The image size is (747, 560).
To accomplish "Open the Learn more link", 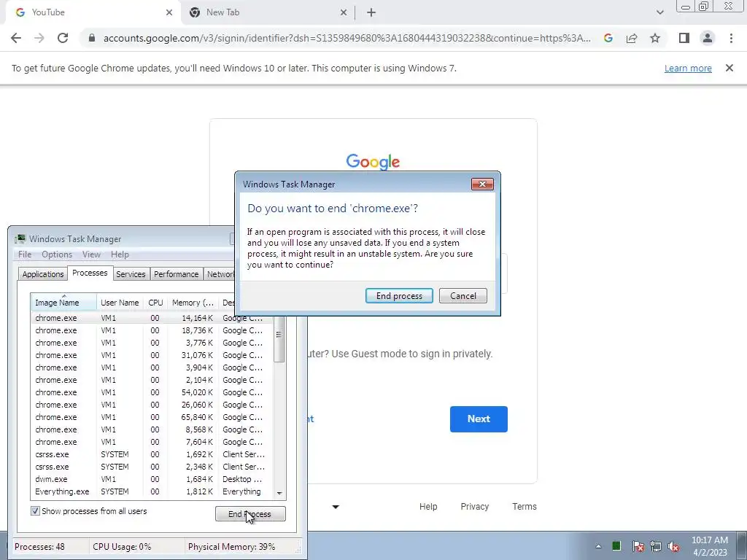I will [688, 68].
